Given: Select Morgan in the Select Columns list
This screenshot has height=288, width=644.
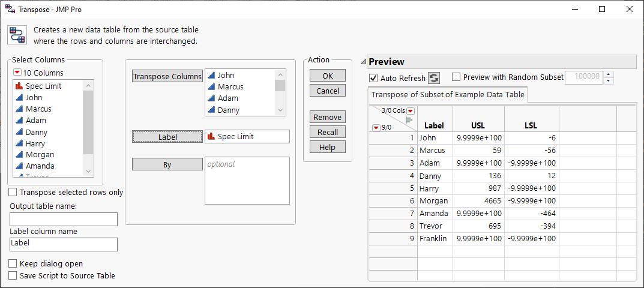Looking at the screenshot, I should tap(38, 155).
